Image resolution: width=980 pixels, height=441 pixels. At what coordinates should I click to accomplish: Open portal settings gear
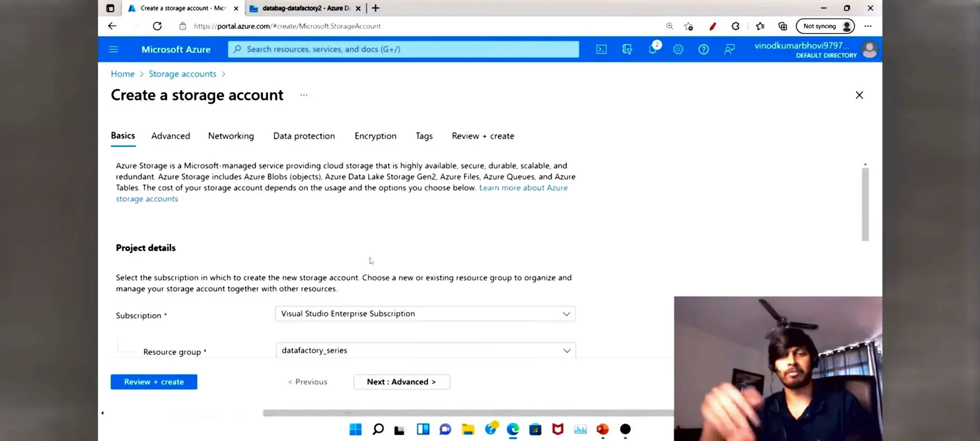678,49
